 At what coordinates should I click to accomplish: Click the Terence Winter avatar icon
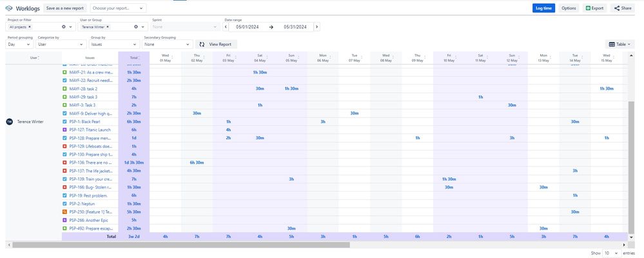tap(10, 122)
